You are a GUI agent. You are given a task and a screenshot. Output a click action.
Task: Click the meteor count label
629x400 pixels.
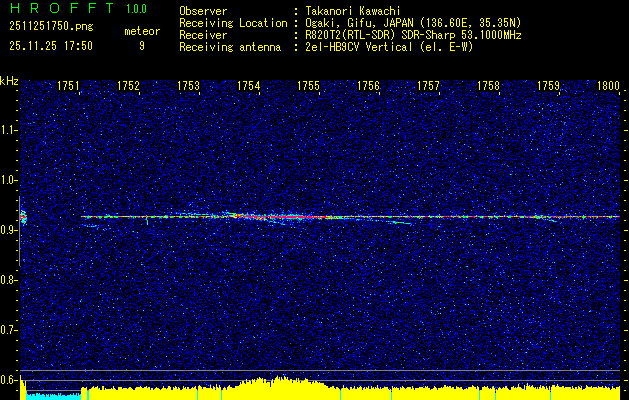pyautogui.click(x=141, y=31)
